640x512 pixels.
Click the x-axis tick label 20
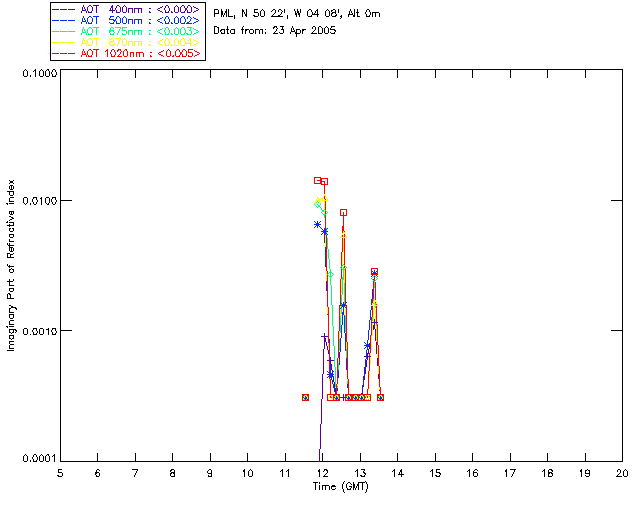622,473
